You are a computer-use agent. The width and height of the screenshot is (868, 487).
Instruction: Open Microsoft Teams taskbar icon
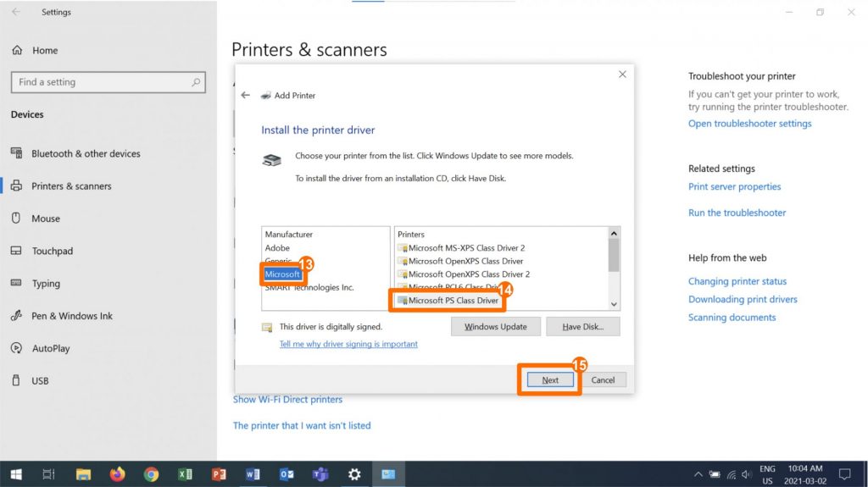(320, 474)
